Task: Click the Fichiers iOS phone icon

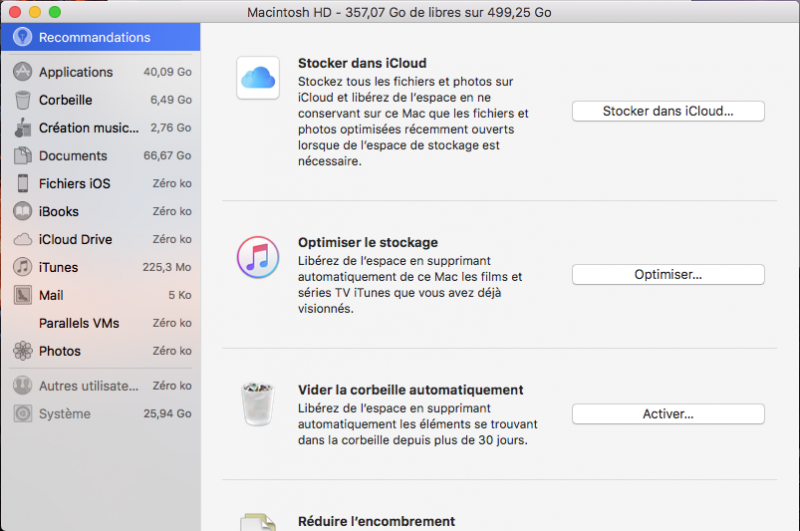Action: click(22, 183)
